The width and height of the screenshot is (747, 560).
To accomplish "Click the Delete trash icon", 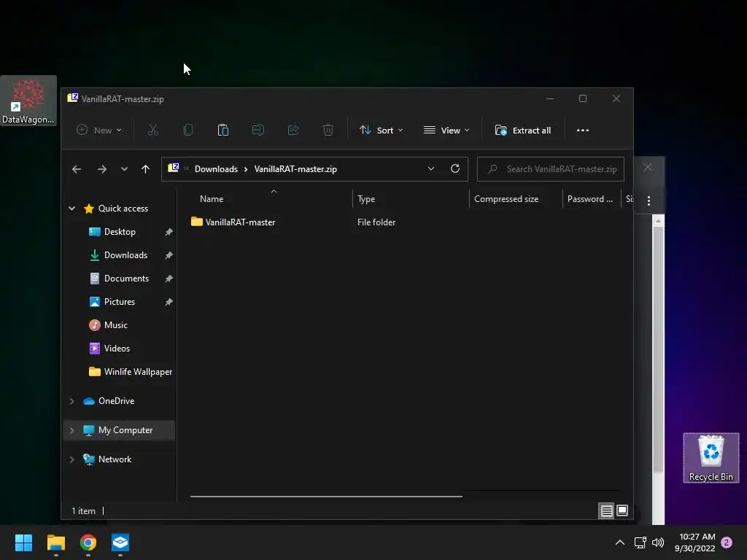I will [328, 130].
